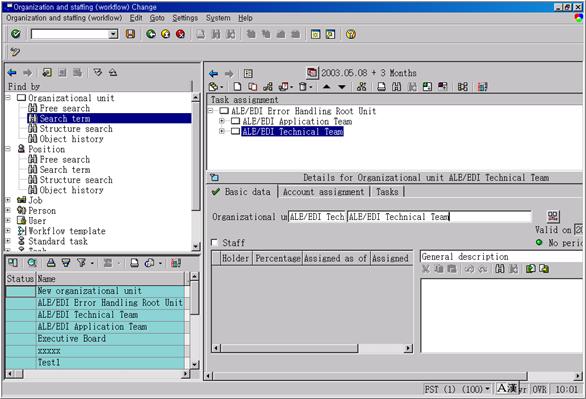Open Help via the yellow question icon
The width and height of the screenshot is (586, 399).
(351, 34)
